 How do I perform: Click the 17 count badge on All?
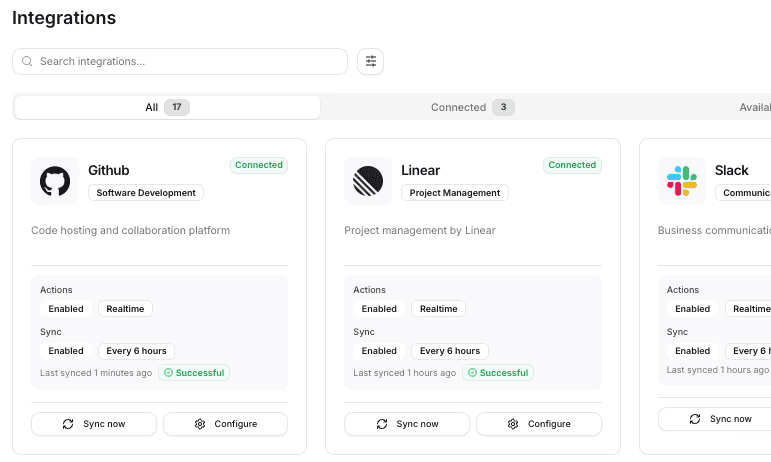point(177,107)
